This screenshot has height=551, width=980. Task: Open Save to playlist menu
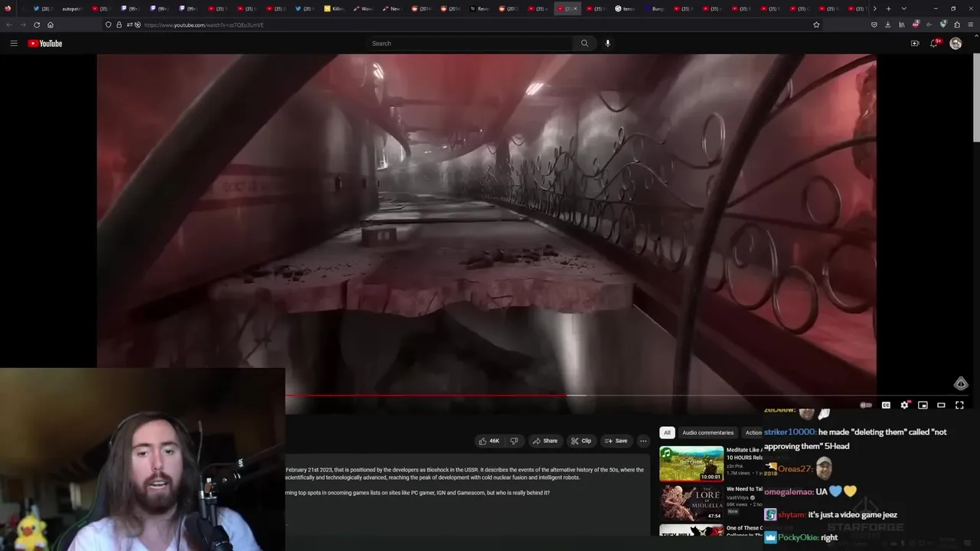pos(616,441)
